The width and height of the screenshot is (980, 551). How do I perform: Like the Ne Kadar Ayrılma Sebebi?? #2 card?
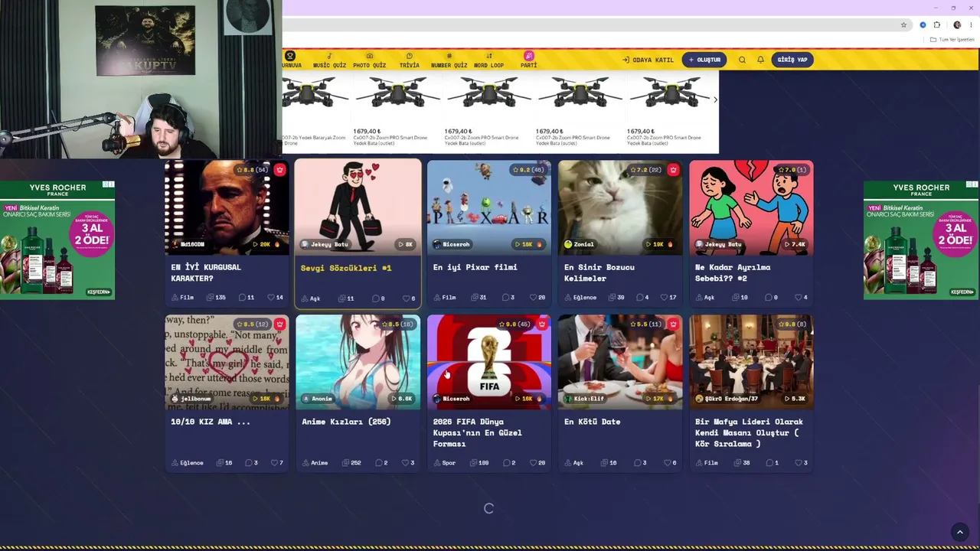[x=801, y=298]
